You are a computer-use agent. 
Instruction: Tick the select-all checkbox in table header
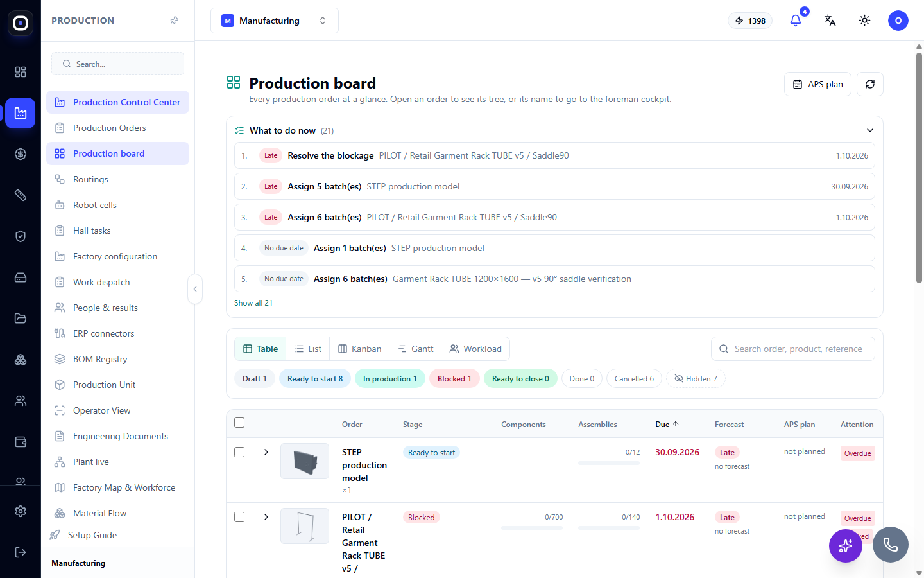tap(239, 423)
